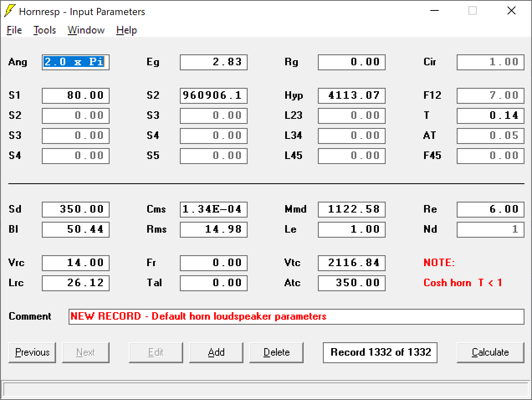Click the Cir field showing 1.00
Image resolution: width=532 pixels, height=400 pixels.
pos(491,62)
